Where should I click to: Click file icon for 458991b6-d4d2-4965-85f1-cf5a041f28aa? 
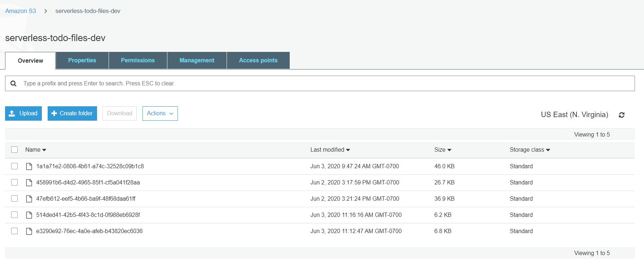pos(29,183)
